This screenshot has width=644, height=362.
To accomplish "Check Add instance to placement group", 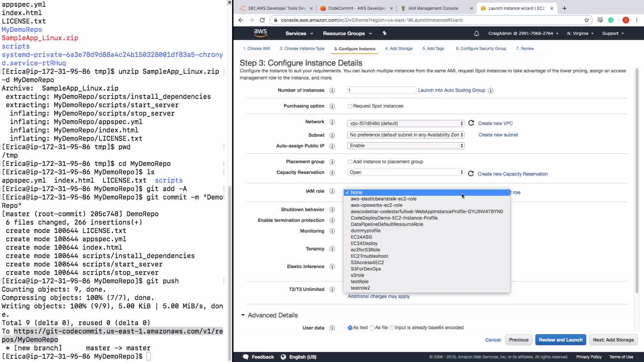I will pyautogui.click(x=350, y=162).
